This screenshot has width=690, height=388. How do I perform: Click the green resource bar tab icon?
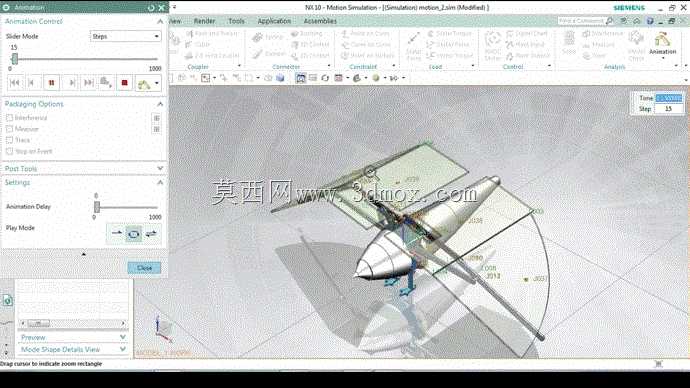coord(7,300)
